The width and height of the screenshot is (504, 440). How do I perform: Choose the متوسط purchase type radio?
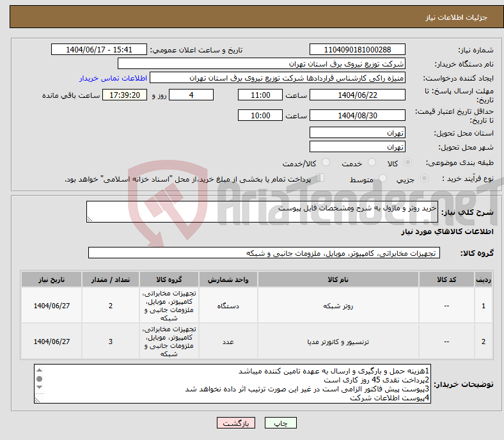tap(383, 178)
